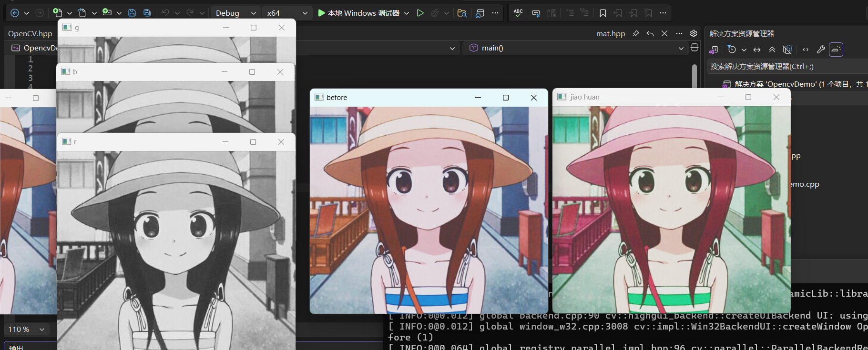Switch to the mat.hpp tab
The image size is (868, 350).
click(611, 33)
